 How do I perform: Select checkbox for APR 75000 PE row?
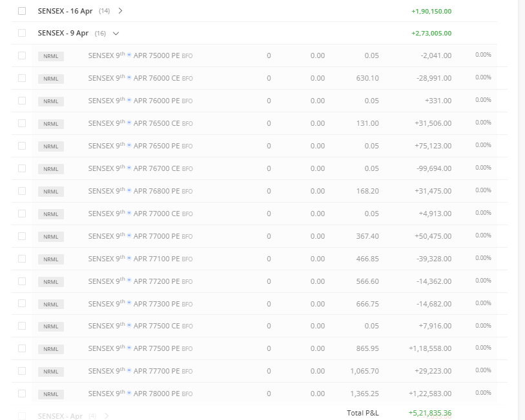point(22,55)
